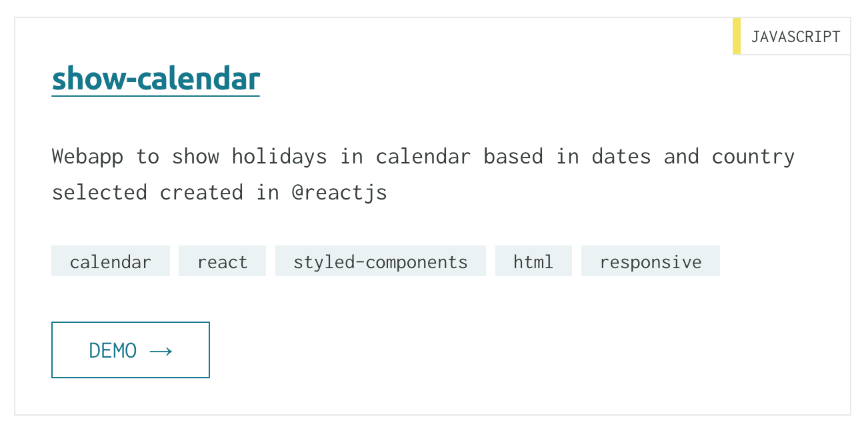This screenshot has height=431, width=868.
Task: Select the styled-components tag
Action: coord(381,261)
